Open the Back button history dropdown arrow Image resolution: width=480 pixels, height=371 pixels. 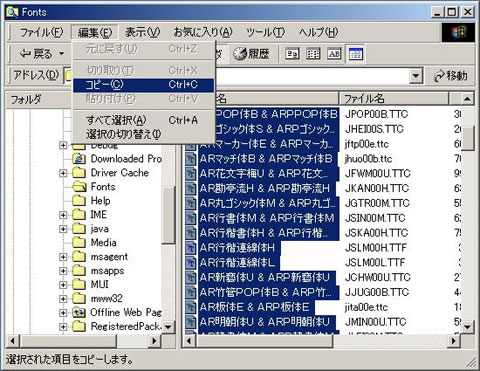(x=61, y=54)
